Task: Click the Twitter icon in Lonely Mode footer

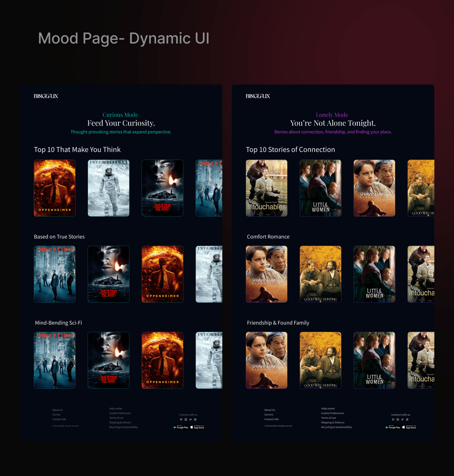Action: [x=402, y=420]
